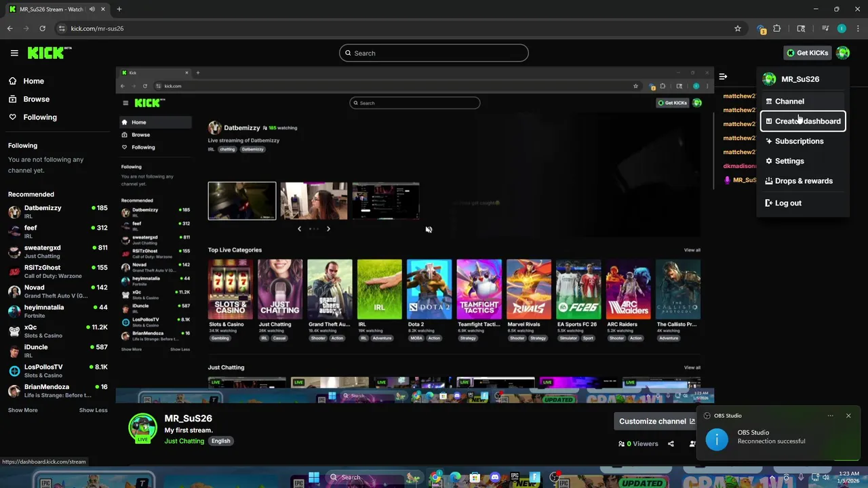This screenshot has width=868, height=488.
Task: Open Microsoft Store from the taskbar
Action: tap(475, 477)
